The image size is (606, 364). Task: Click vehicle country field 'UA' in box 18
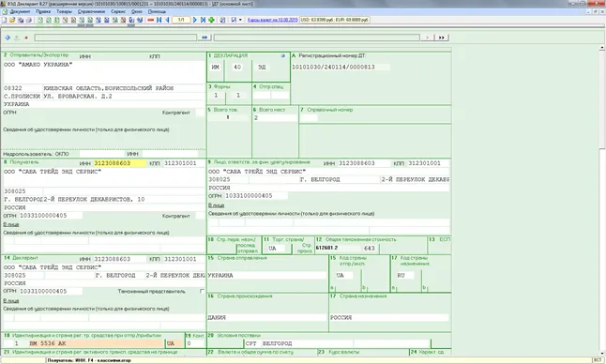(x=174, y=343)
